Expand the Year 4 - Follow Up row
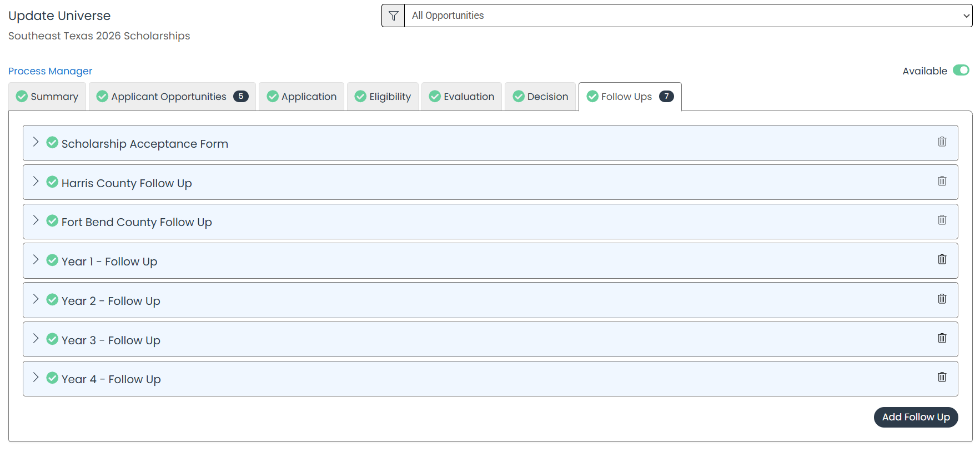980x457 pixels. tap(36, 378)
